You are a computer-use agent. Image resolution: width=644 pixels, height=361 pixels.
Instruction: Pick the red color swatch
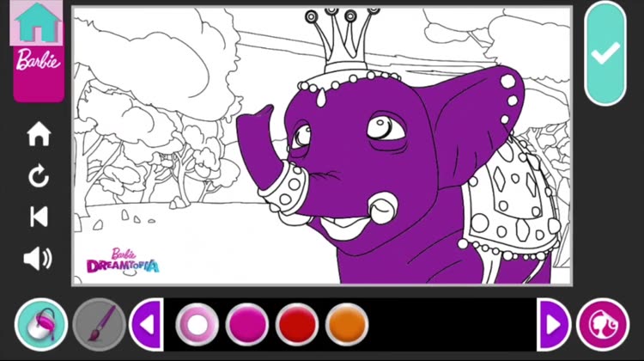tap(296, 324)
